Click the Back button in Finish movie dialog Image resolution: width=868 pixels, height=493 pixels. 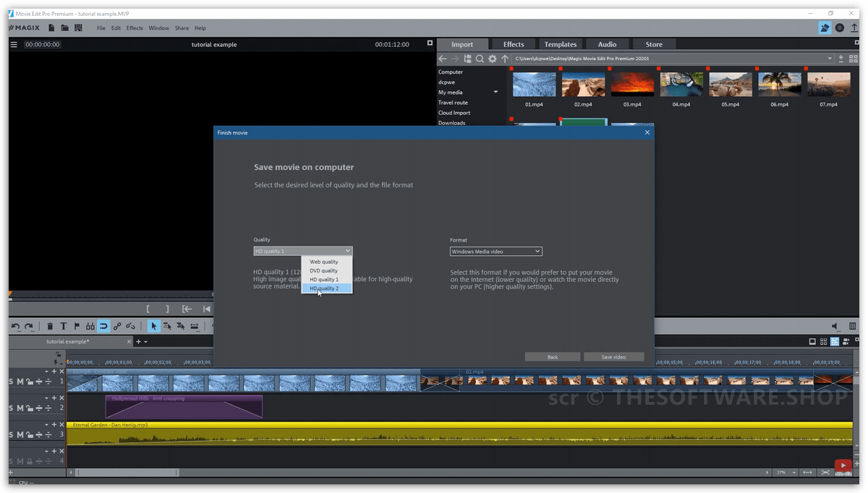(x=553, y=356)
